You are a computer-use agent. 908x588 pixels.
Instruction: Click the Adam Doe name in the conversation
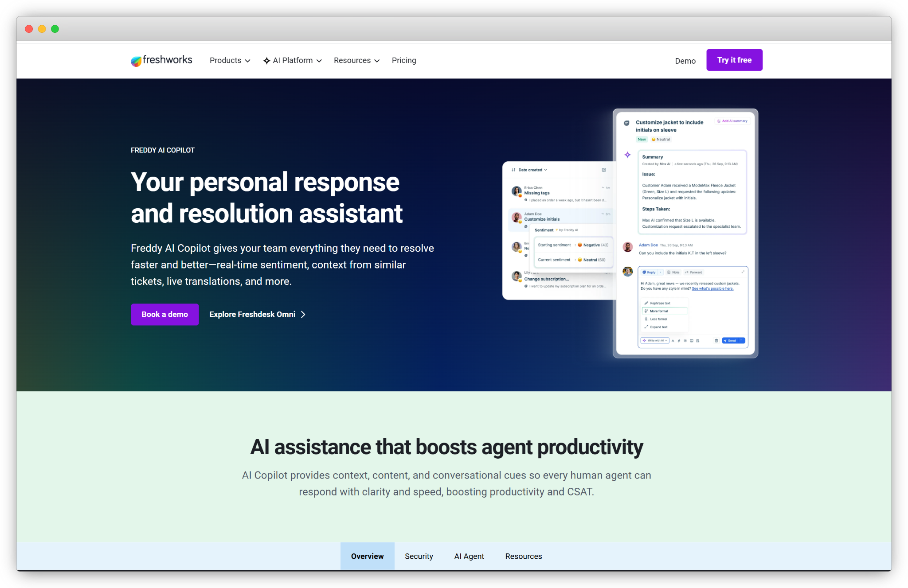coord(648,245)
